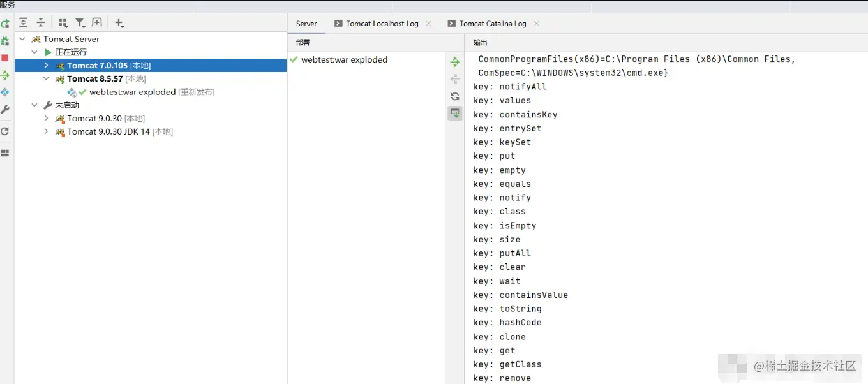Click output line 'key: toString'

(507, 309)
